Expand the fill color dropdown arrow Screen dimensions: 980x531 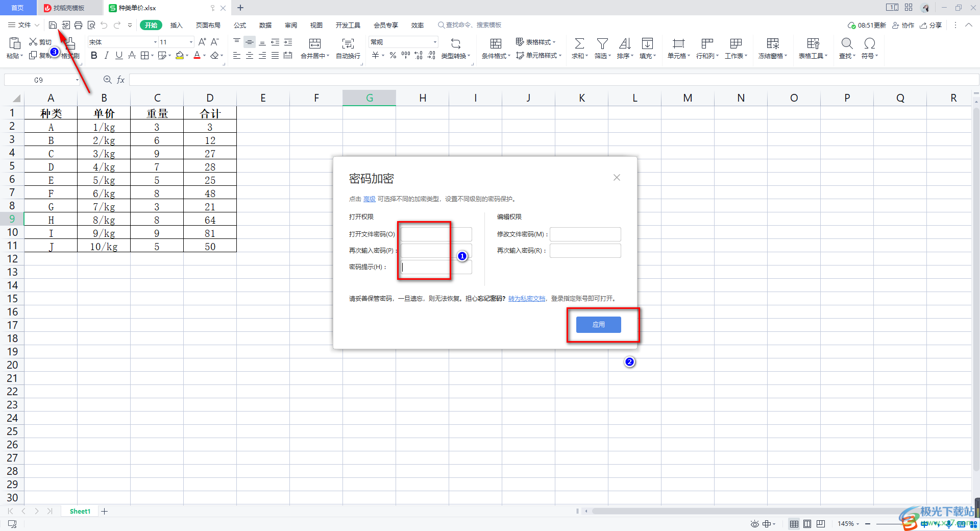click(x=187, y=55)
